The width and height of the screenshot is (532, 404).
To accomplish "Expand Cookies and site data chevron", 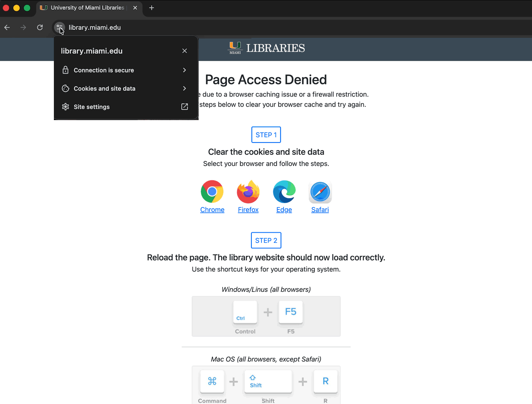I will pyautogui.click(x=184, y=88).
